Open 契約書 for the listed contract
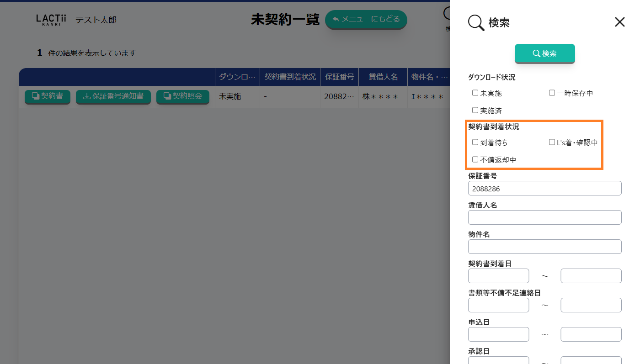Image resolution: width=640 pixels, height=364 pixels. tap(47, 96)
